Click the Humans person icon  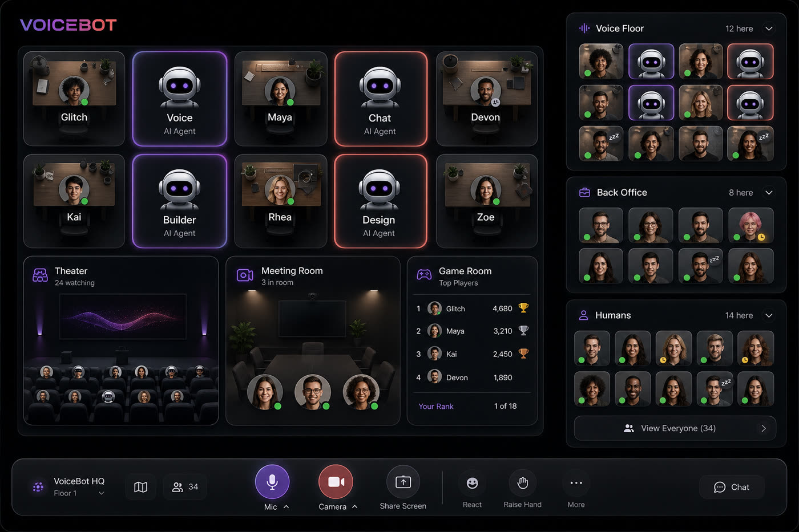click(x=583, y=315)
